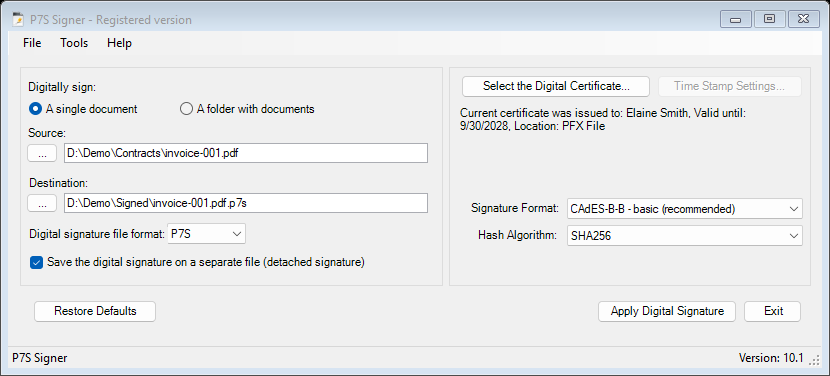Select the A single document option
The image size is (830, 376).
[83, 109]
